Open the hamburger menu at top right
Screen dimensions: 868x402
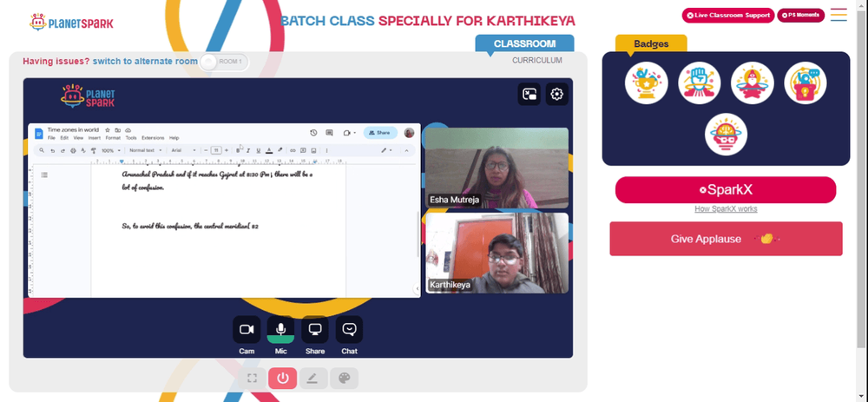pyautogui.click(x=838, y=15)
